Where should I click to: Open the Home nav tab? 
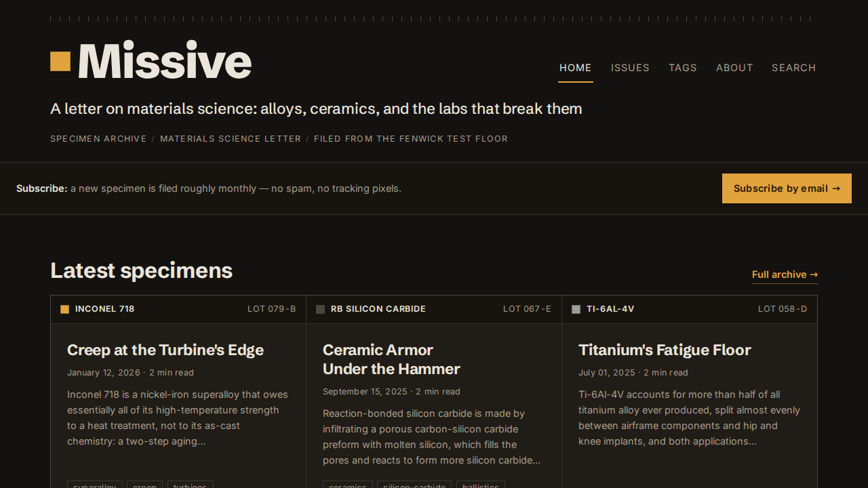pos(576,68)
